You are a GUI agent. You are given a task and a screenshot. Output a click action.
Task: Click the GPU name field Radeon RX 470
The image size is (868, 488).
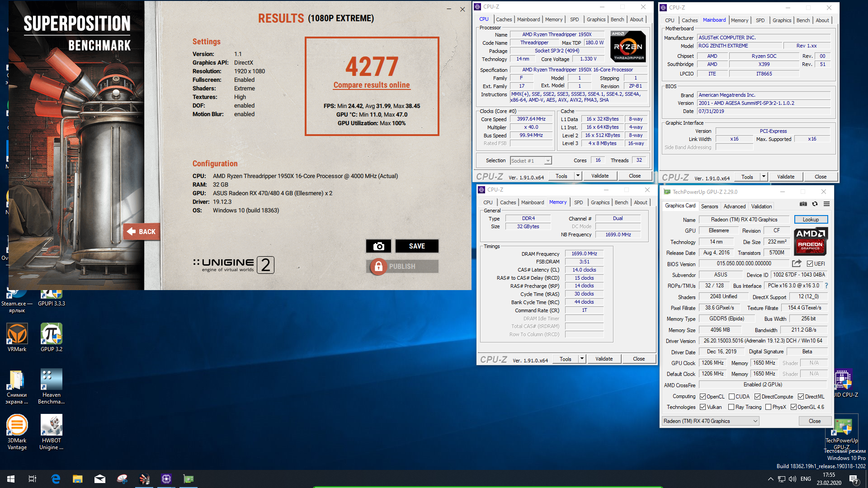click(744, 220)
